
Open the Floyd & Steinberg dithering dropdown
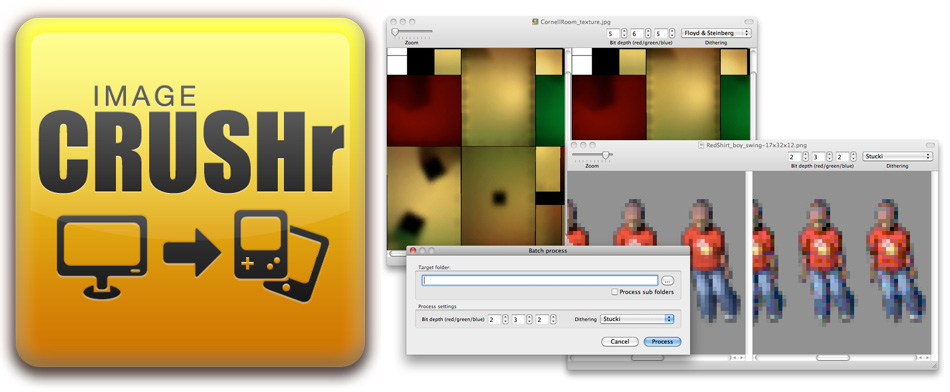[716, 33]
